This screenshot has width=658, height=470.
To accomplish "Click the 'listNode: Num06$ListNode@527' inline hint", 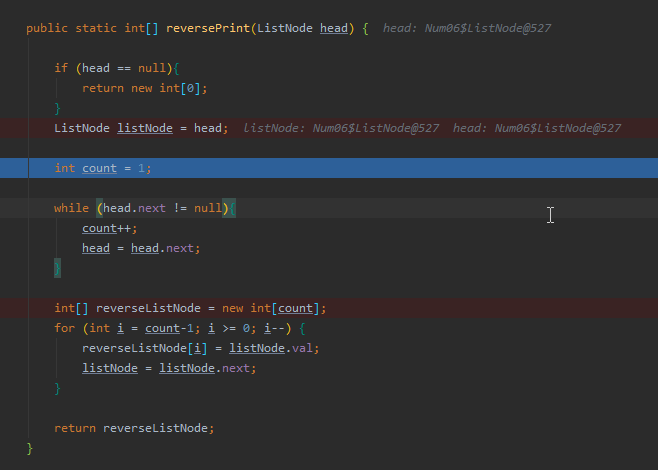I will pyautogui.click(x=341, y=128).
